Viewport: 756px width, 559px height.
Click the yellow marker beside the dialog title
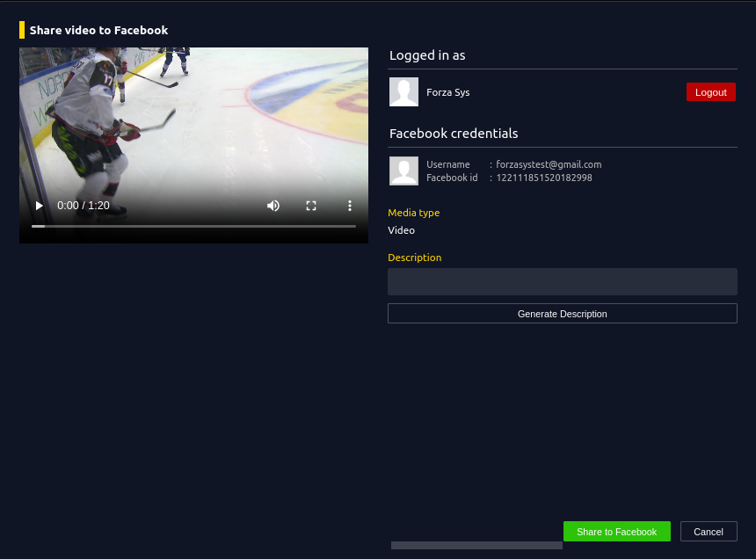click(x=22, y=30)
